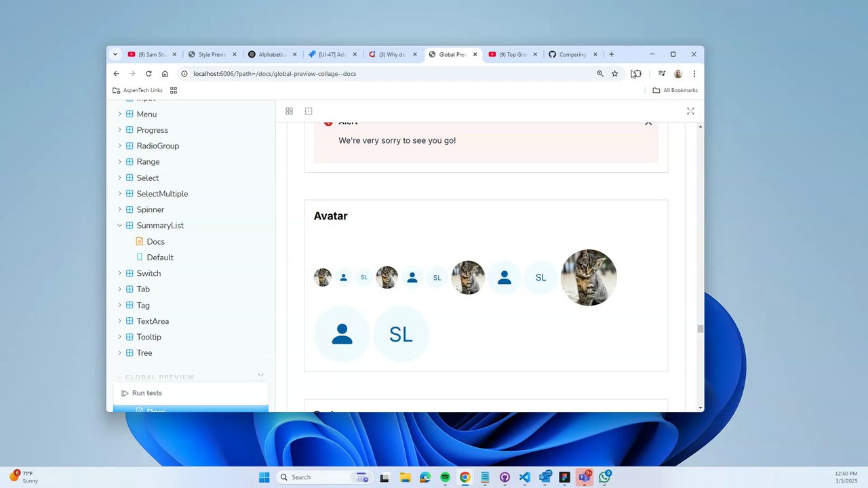Screen dimensions: 868x488
Task: Open the zoom magnifier in address bar
Action: tap(600, 74)
